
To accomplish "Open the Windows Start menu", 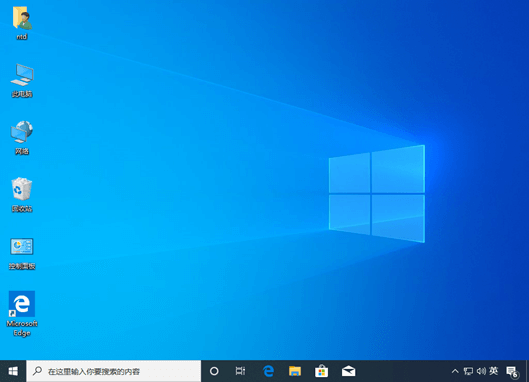I will [x=13, y=371].
